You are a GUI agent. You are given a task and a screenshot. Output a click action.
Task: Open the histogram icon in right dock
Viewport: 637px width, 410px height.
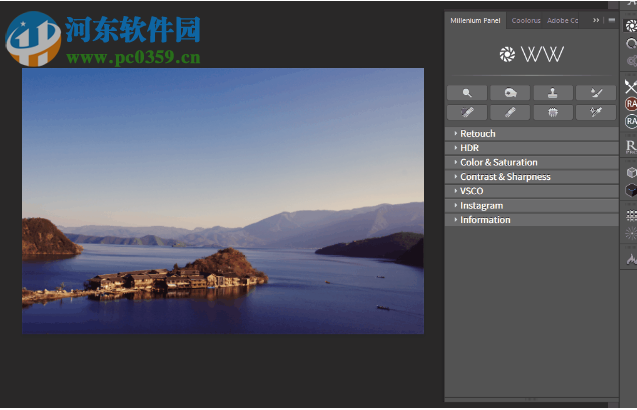pos(632,259)
